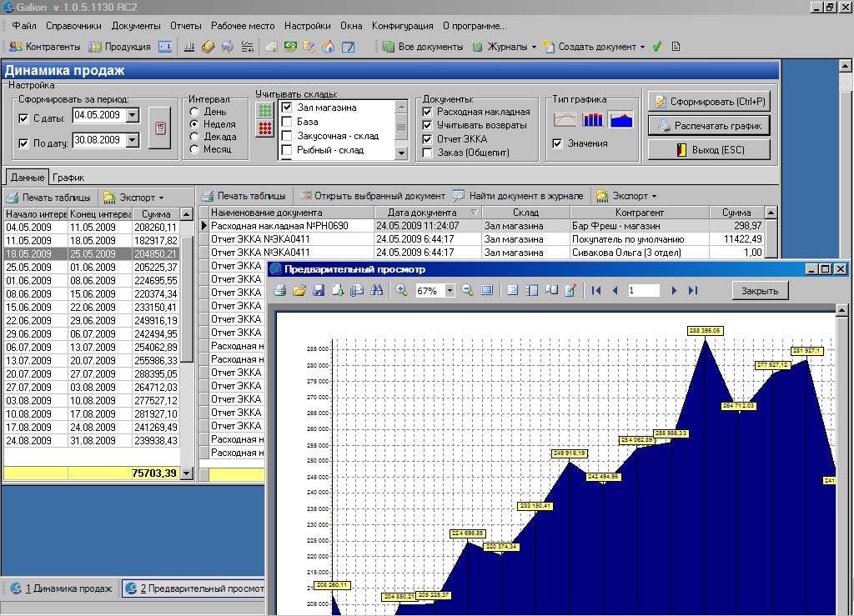Click the binoculars find icon in preview
Image resolution: width=854 pixels, height=616 pixels.
(x=376, y=291)
